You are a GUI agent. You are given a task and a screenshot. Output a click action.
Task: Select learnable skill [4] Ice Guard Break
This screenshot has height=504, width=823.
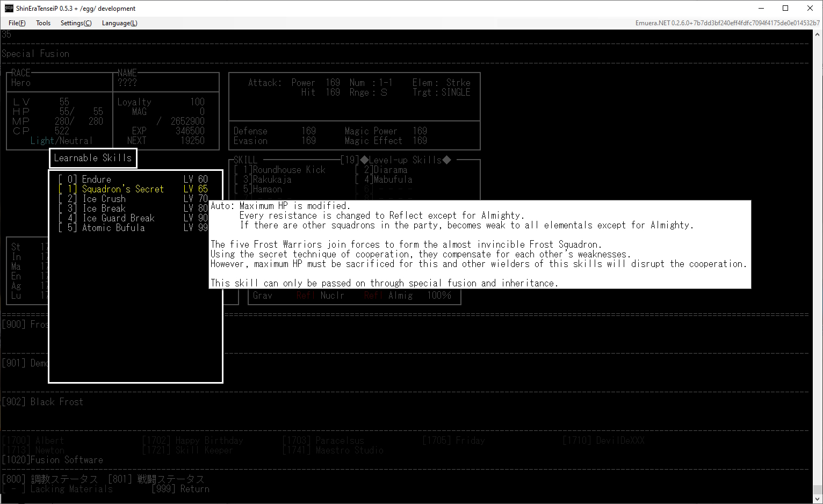133,218
